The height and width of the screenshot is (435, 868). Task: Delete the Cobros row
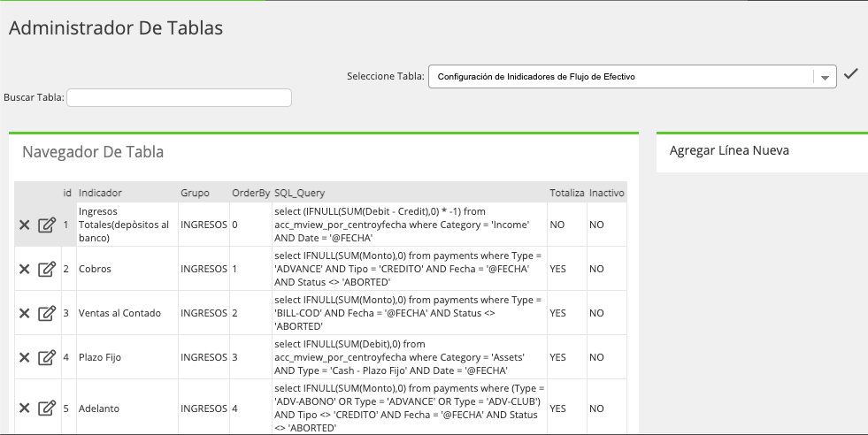click(x=25, y=269)
